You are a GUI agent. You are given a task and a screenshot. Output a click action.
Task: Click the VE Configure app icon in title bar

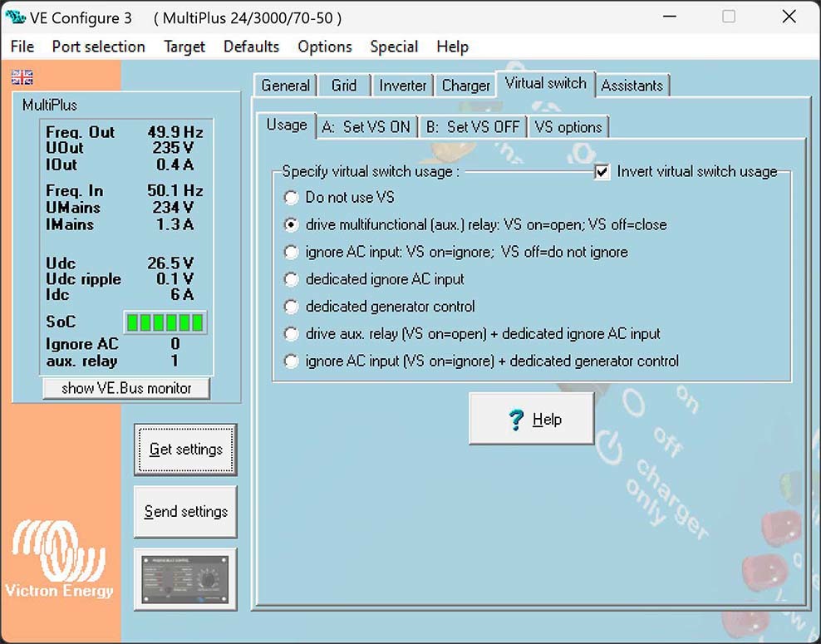[15, 17]
